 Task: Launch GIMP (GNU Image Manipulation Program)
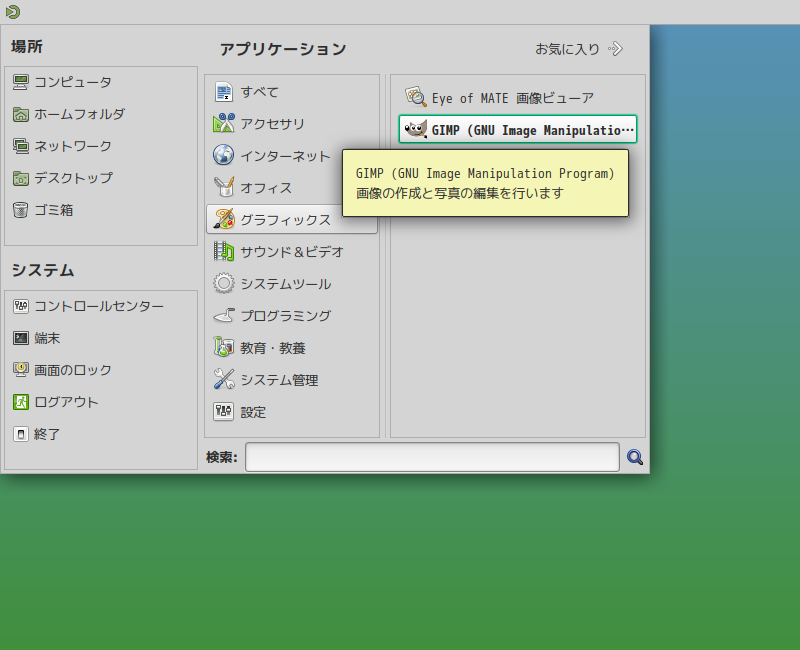(518, 129)
